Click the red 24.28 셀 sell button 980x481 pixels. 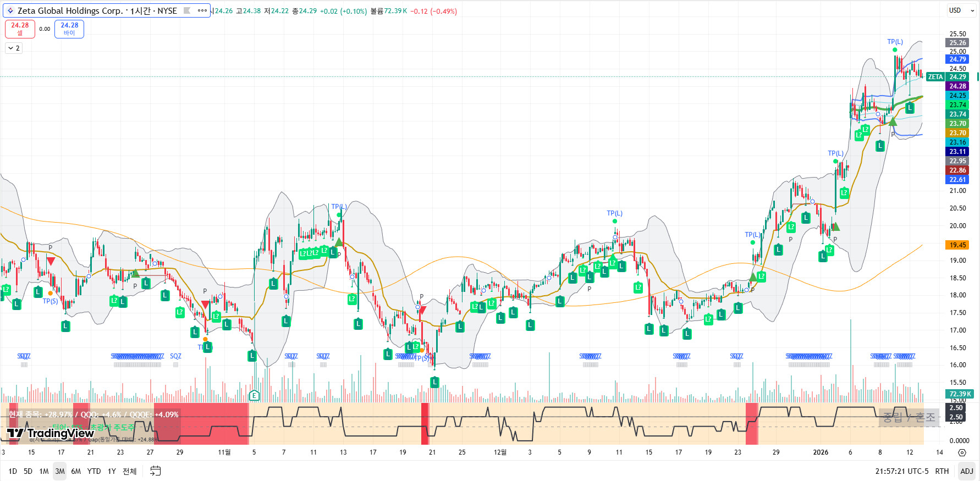point(20,29)
